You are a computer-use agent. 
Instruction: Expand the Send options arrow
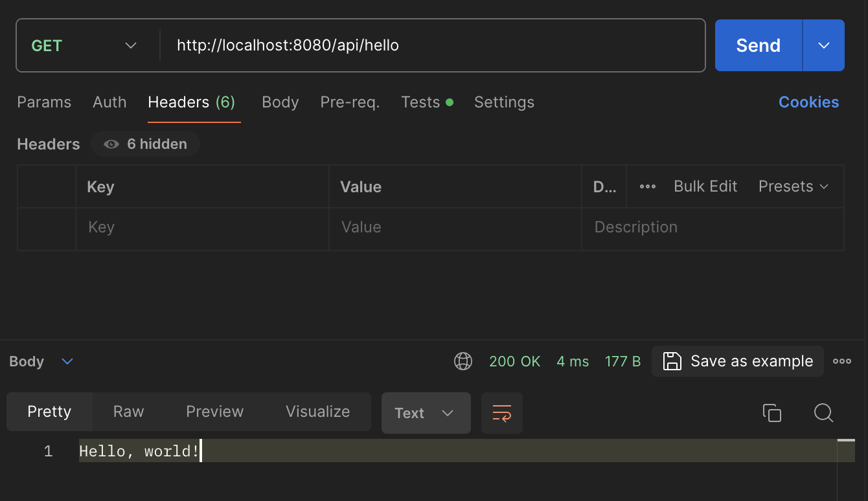tap(823, 45)
